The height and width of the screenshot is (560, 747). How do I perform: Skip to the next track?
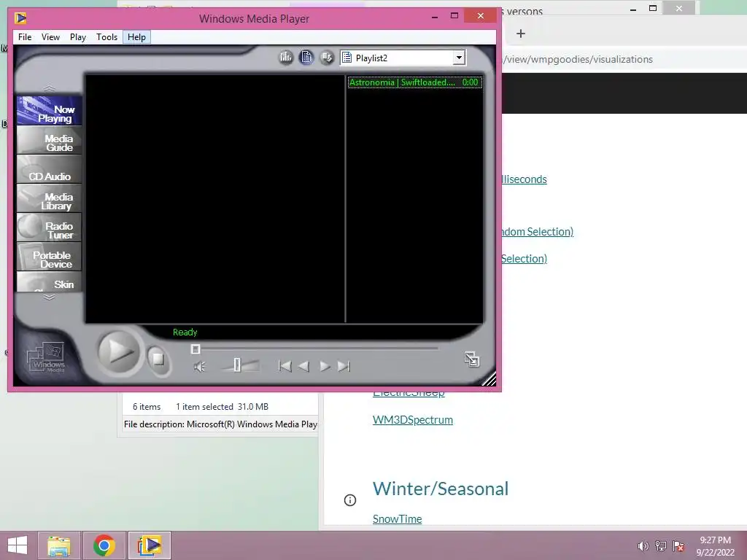344,366
